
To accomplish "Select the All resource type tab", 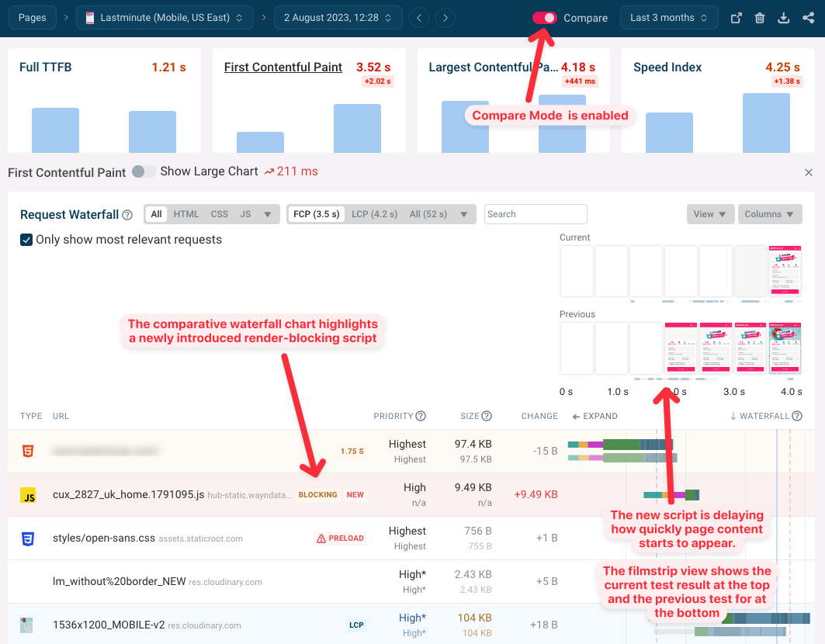I will pos(156,214).
